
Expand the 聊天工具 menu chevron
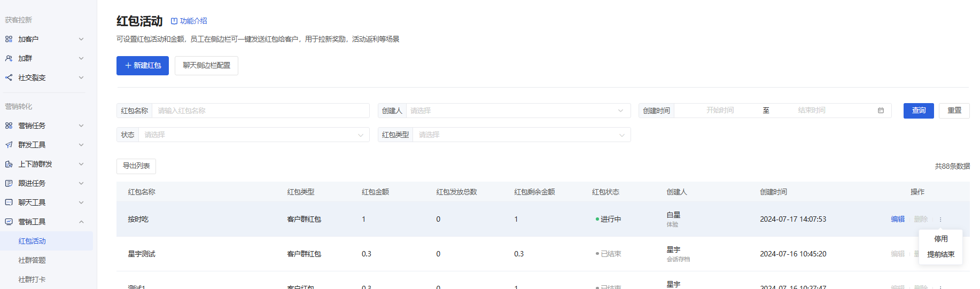click(81, 202)
